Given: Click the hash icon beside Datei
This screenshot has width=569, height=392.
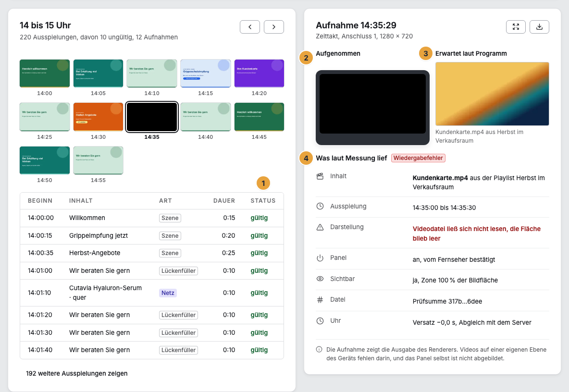Looking at the screenshot, I should [320, 300].
